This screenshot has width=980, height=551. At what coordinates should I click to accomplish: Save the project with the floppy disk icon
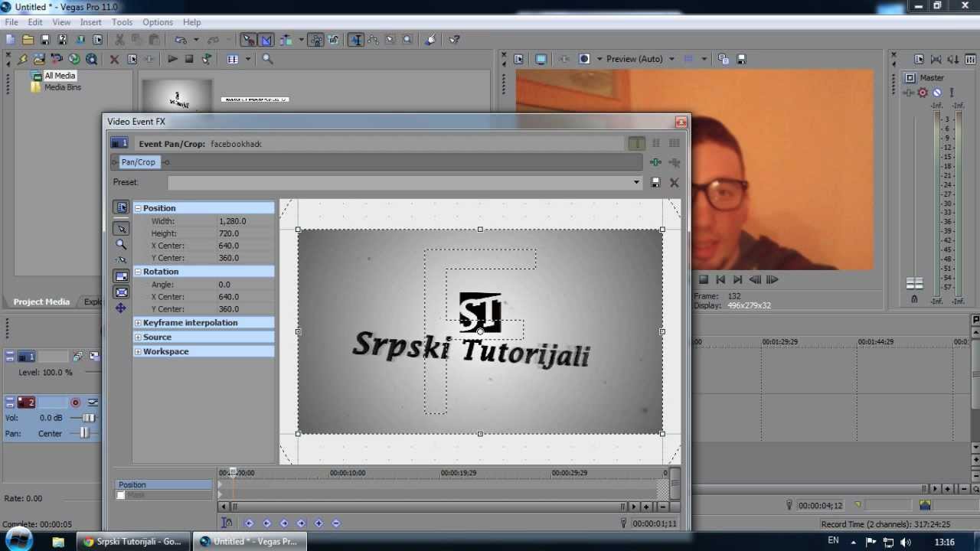(x=45, y=40)
